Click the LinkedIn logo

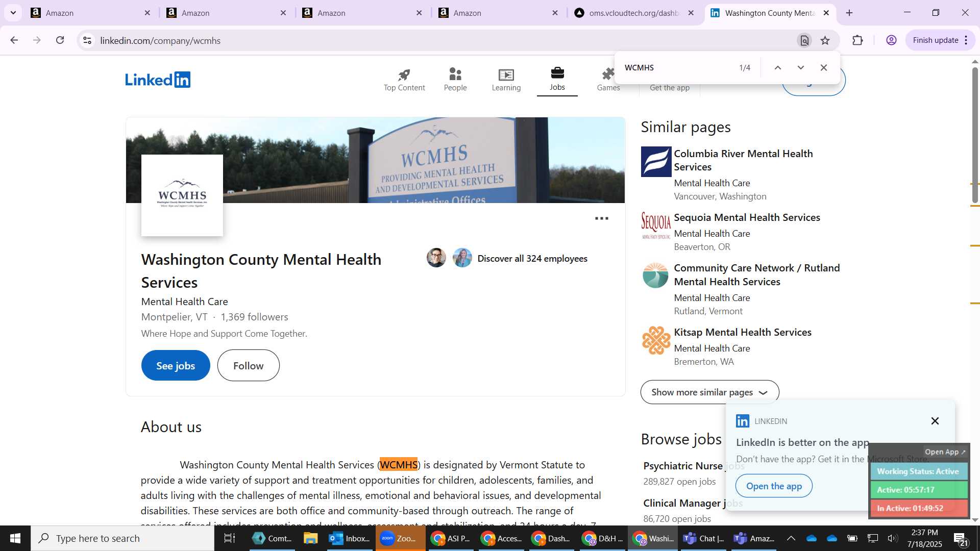pos(158,80)
